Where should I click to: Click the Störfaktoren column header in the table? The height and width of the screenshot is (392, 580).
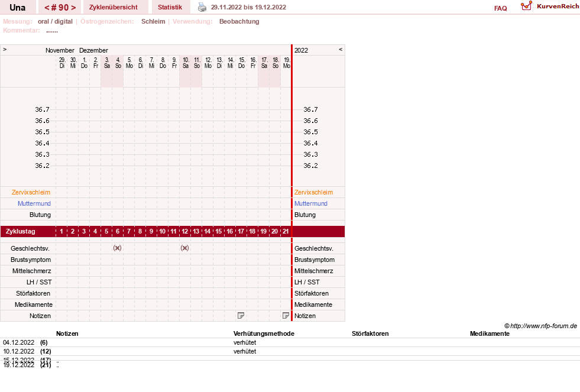click(370, 333)
